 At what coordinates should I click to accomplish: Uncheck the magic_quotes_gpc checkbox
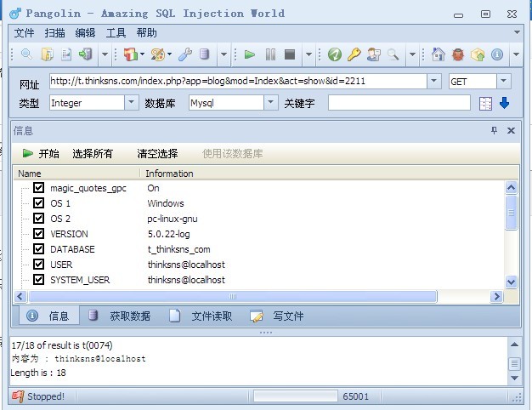(39, 187)
